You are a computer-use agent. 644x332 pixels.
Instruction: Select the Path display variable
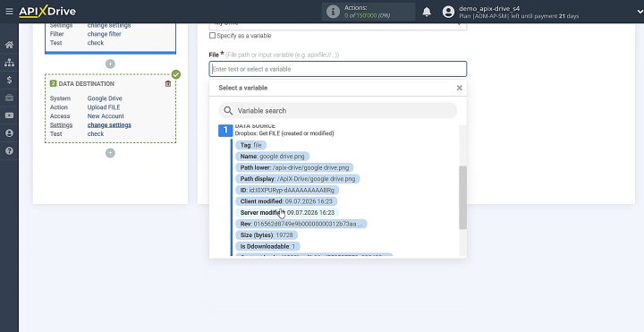297,179
